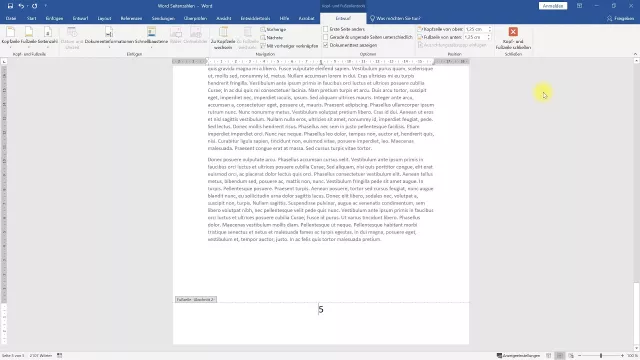Open Seitenzahl page number menu
Image resolution: width=640 pixels, height=360 pixels.
48,36
